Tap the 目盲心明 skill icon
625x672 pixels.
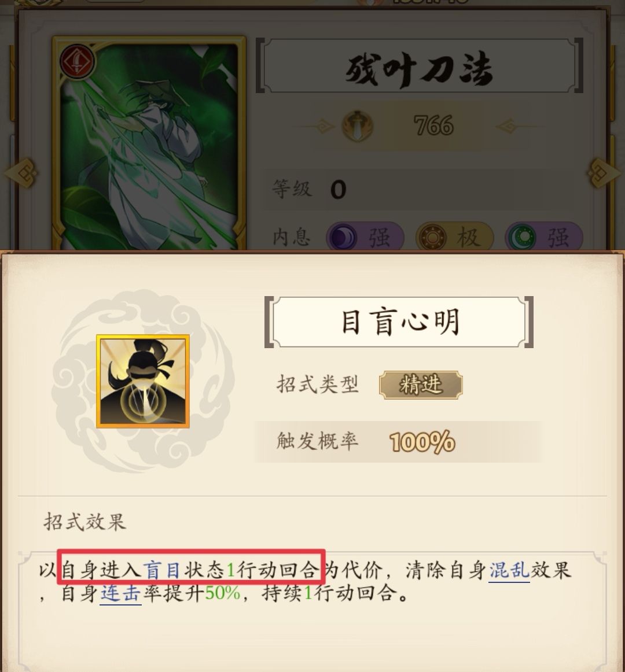point(143,381)
